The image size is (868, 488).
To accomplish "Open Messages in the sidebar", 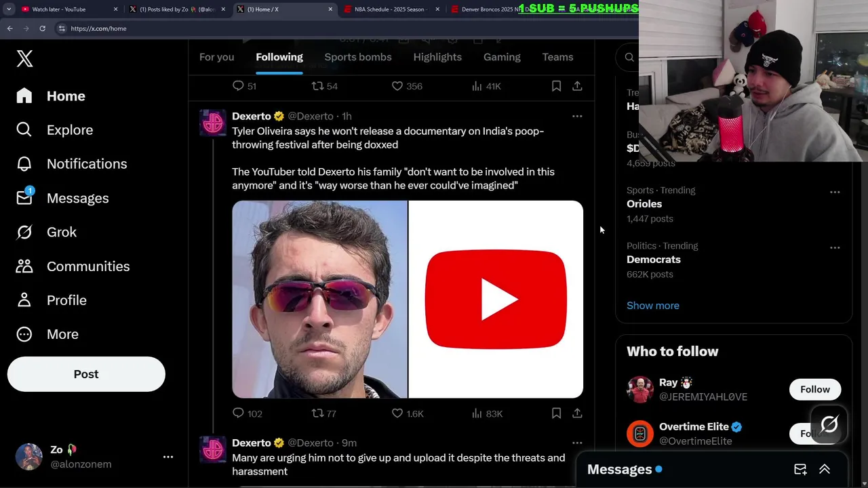I will point(62,198).
